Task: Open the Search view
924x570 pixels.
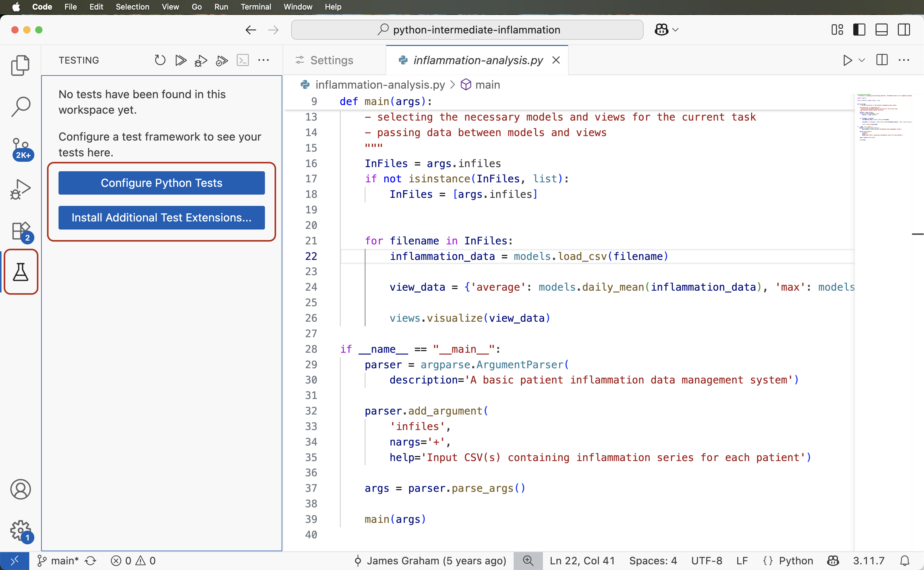Action: pos(21,106)
